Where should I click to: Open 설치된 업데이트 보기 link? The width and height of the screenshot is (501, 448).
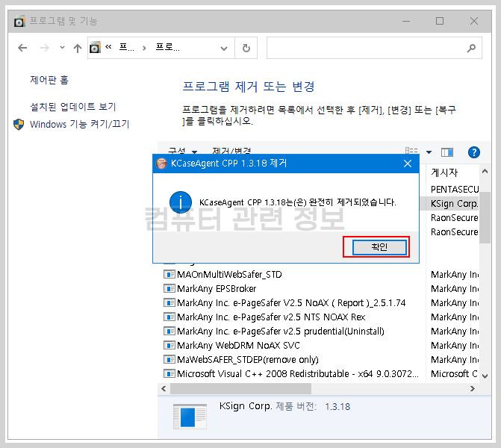tap(73, 107)
